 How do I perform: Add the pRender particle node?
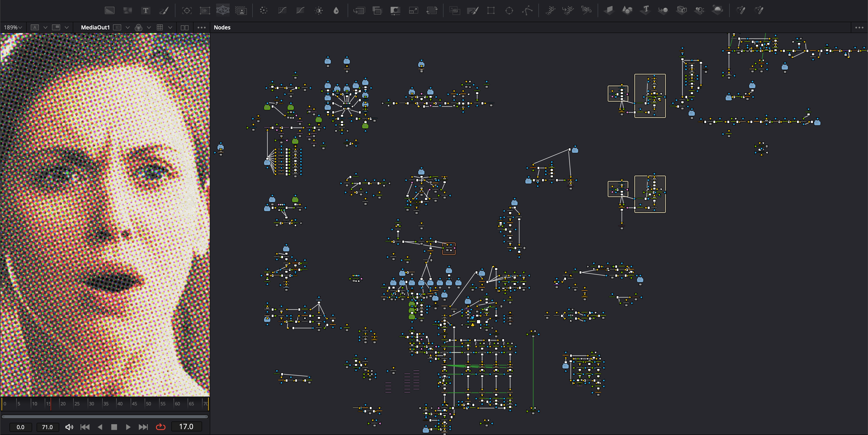(586, 10)
